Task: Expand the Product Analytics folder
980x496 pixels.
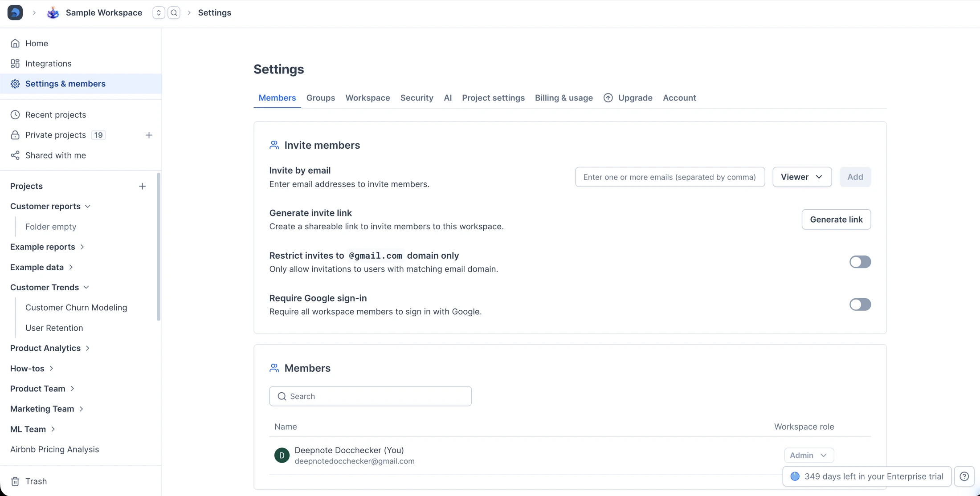Action: (x=88, y=348)
